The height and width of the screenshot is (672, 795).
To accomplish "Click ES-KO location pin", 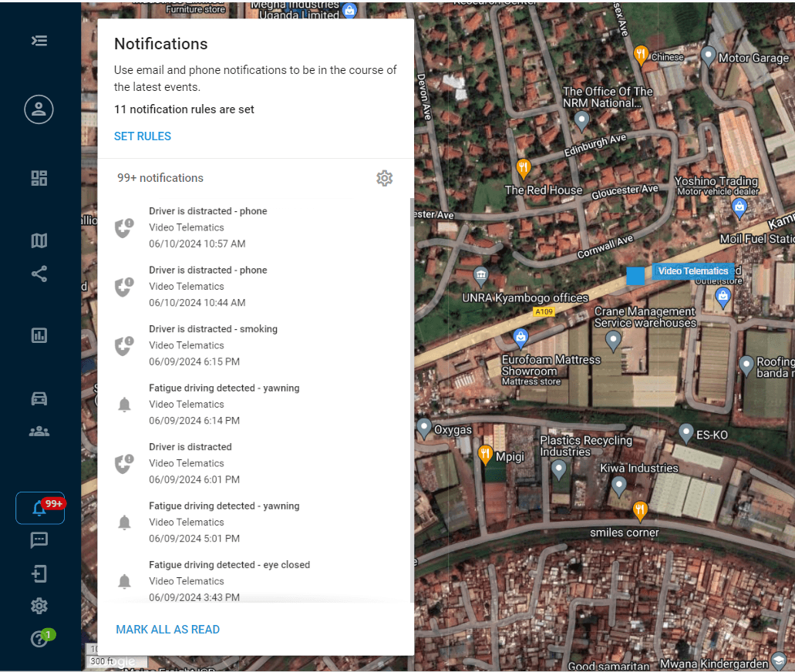I will 686,434.
